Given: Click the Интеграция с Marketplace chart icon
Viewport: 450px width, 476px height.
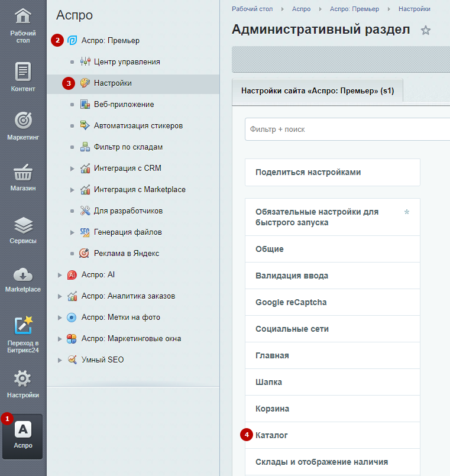Looking at the screenshot, I should coord(85,189).
